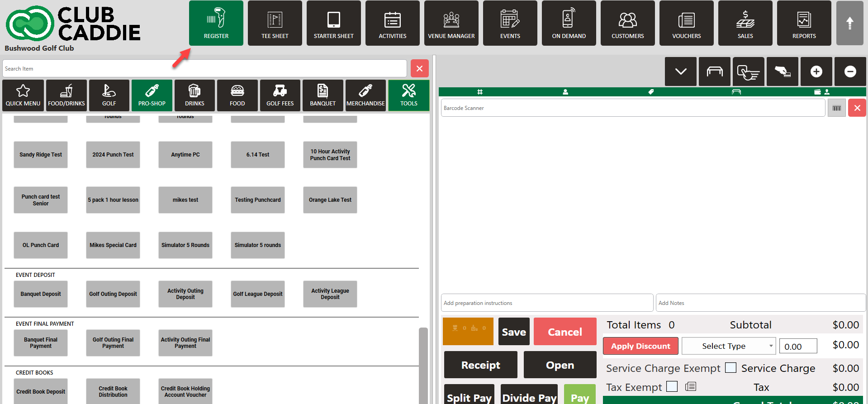Viewport: 868px width, 404px height.
Task: Click the barcode scan icon
Action: (x=836, y=108)
